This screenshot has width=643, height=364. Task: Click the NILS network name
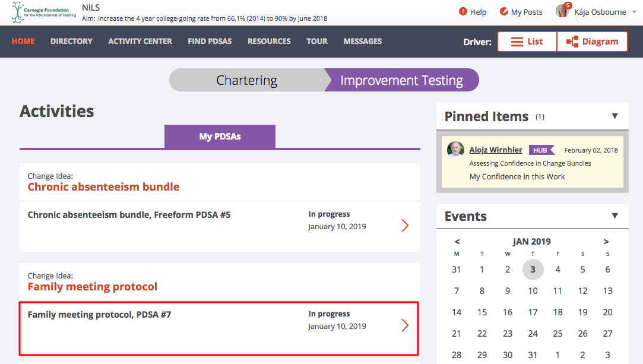coord(91,7)
